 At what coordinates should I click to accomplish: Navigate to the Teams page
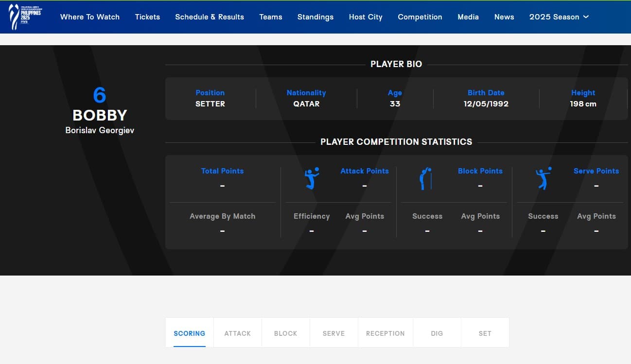[271, 17]
